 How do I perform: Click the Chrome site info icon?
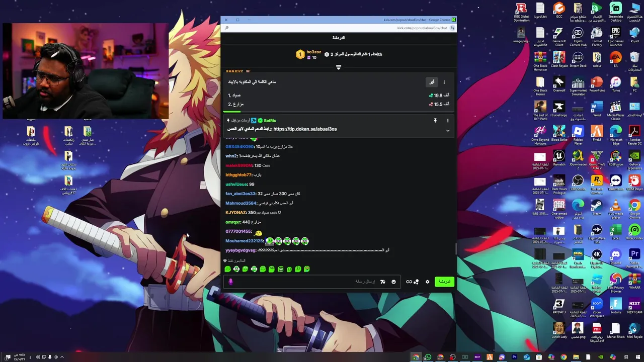point(452,28)
